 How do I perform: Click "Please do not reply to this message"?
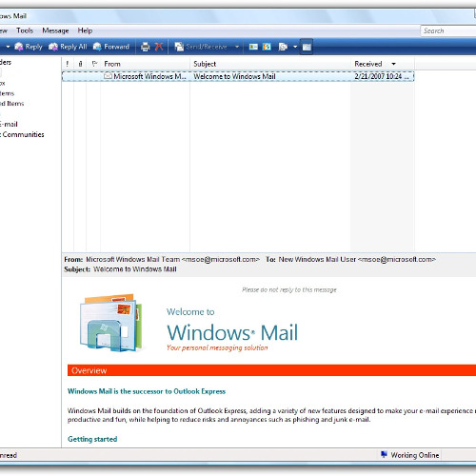point(289,289)
